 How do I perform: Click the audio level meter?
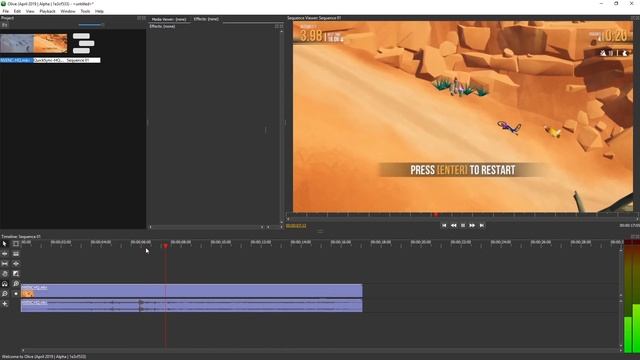point(632,296)
